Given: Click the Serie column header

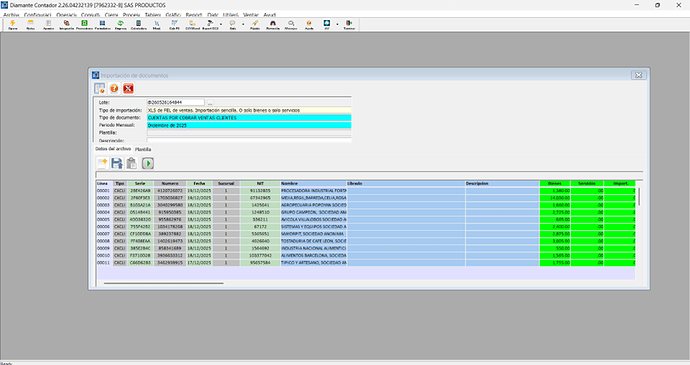Looking at the screenshot, I should coord(140,183).
